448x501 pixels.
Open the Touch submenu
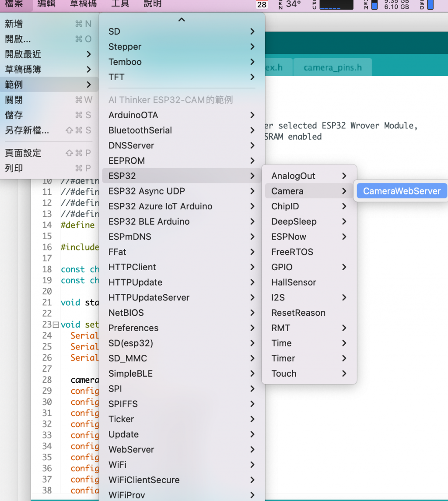click(x=309, y=374)
